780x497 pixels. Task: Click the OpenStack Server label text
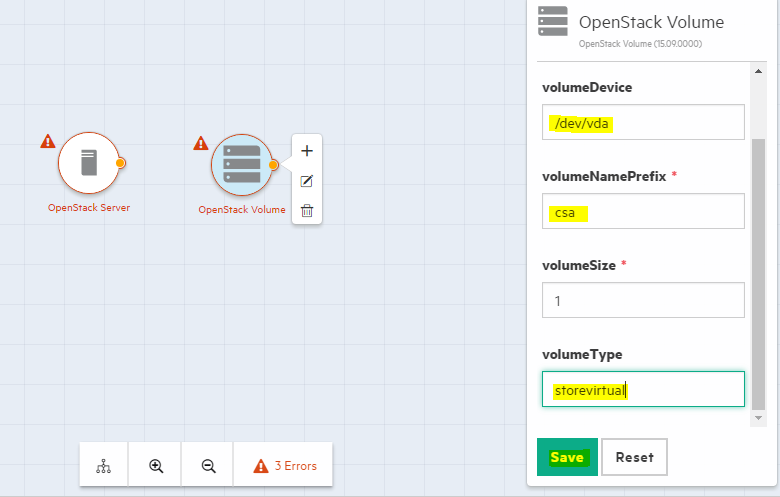pyautogui.click(x=89, y=207)
